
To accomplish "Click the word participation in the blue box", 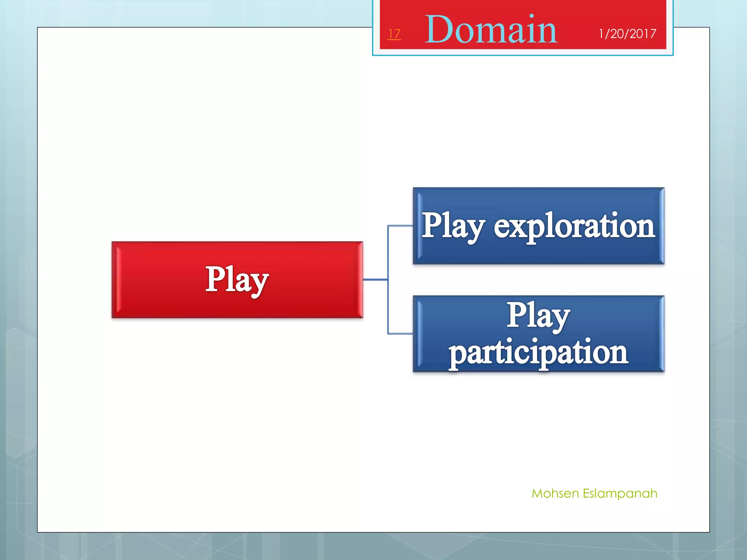I will (538, 353).
